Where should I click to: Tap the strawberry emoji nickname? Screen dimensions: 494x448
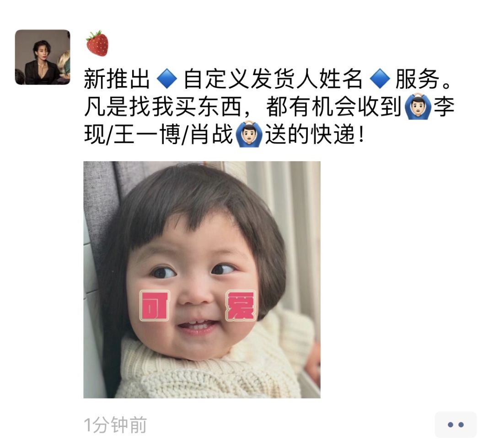(x=97, y=43)
